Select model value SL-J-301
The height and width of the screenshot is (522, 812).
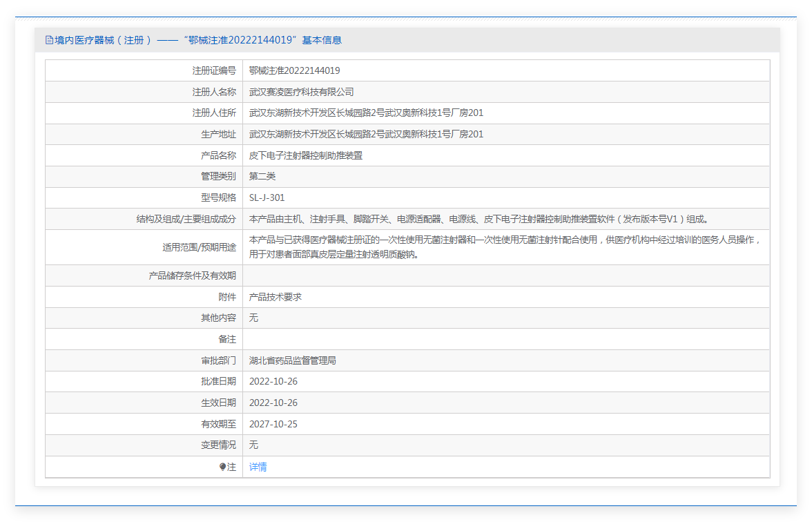tap(267, 197)
